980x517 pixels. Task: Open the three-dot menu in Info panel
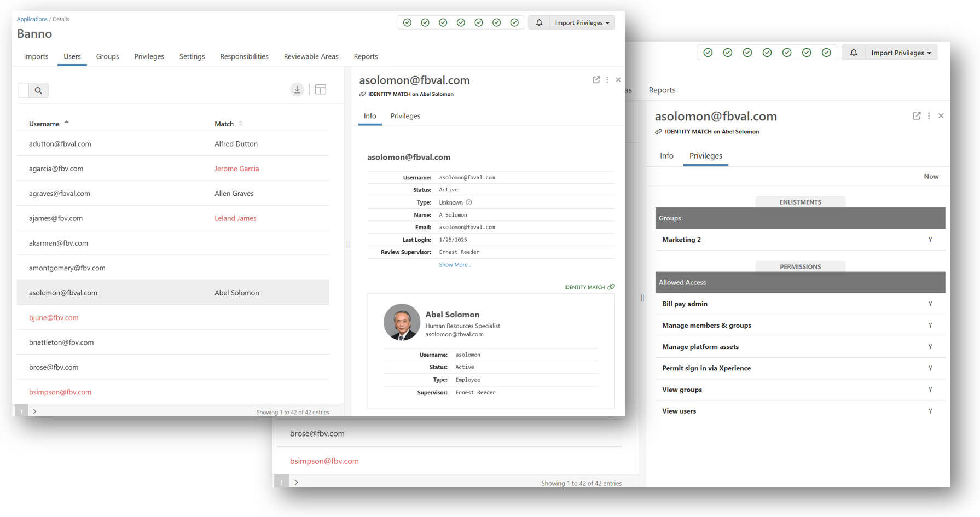(x=607, y=80)
